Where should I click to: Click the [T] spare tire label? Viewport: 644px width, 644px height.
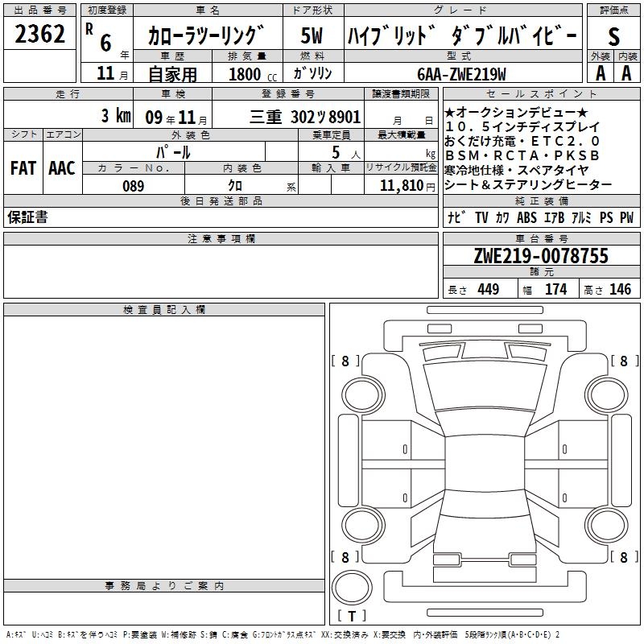click(x=352, y=616)
